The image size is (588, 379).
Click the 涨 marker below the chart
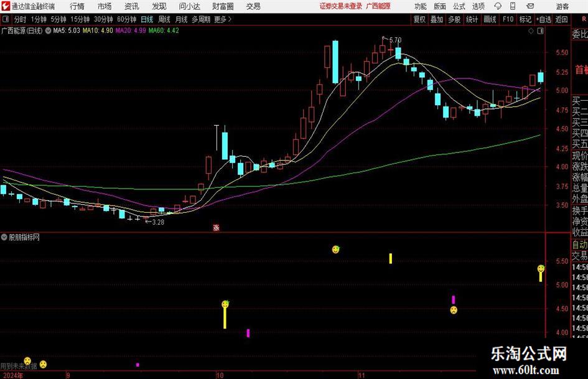[x=216, y=227]
